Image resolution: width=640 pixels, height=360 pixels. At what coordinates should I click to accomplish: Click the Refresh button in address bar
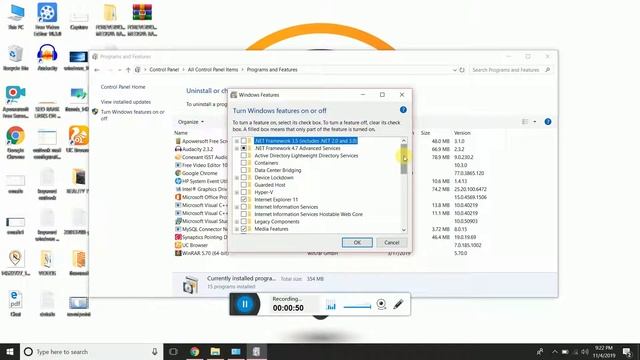click(x=462, y=70)
